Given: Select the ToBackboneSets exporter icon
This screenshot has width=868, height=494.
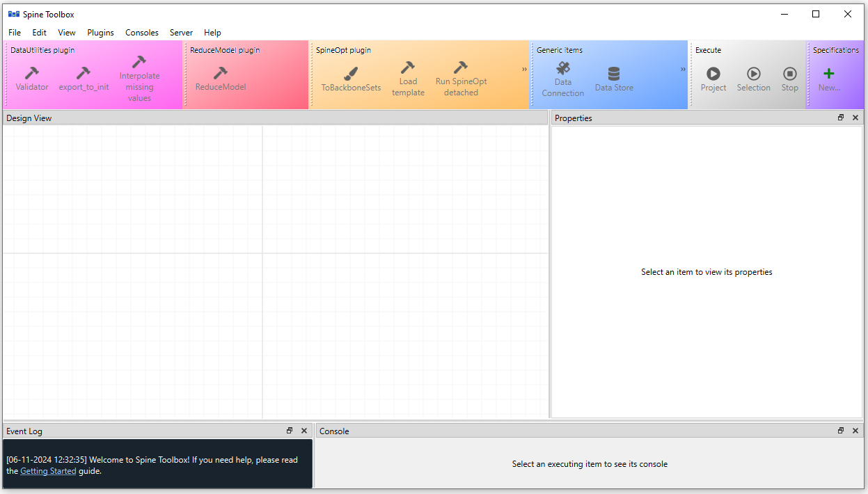Looking at the screenshot, I should [x=351, y=73].
